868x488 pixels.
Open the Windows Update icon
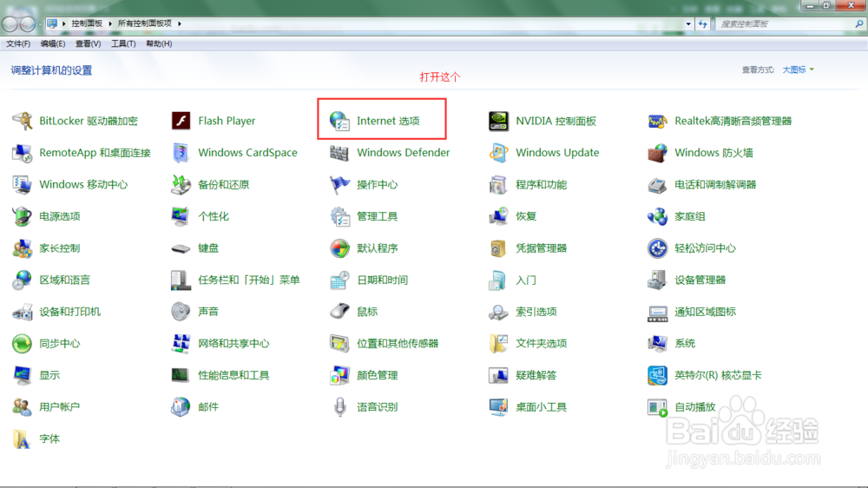click(x=498, y=153)
